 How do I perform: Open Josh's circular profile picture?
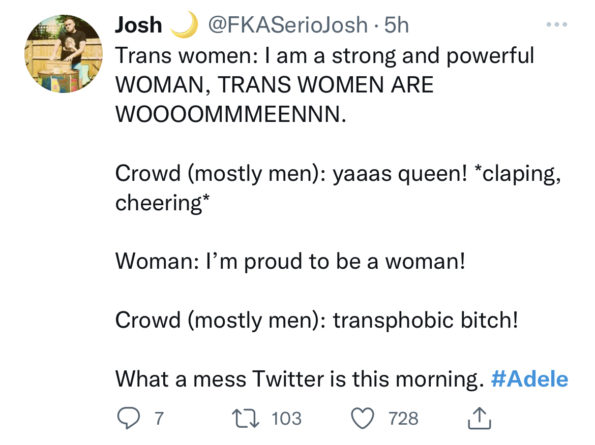(63, 54)
